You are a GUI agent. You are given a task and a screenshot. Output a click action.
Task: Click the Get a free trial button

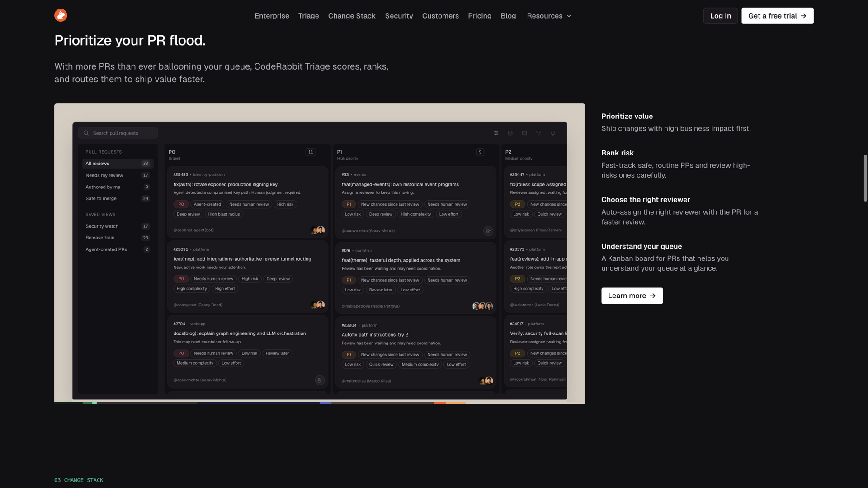click(777, 16)
